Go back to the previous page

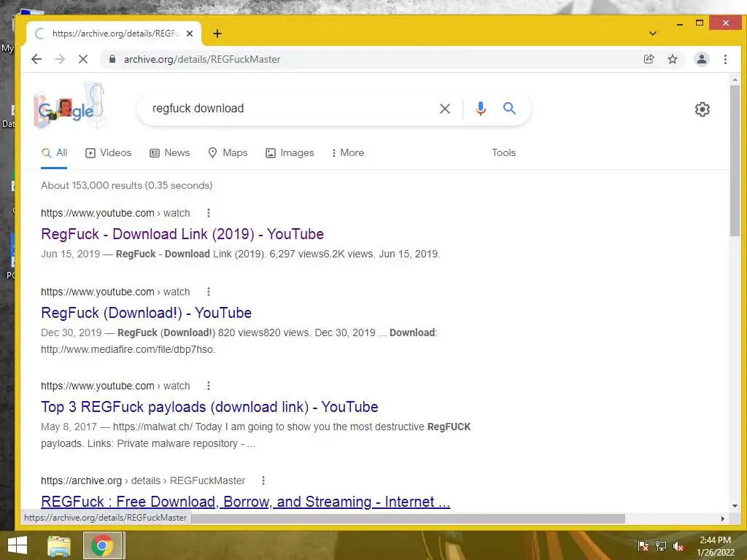point(36,59)
